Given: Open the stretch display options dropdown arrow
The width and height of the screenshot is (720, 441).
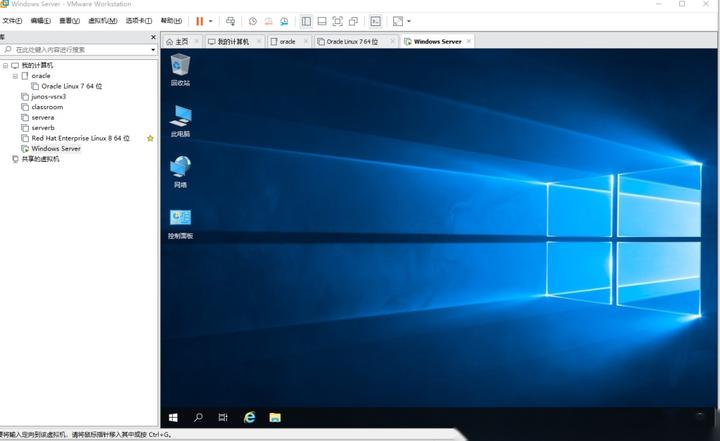Looking at the screenshot, I should coord(409,21).
